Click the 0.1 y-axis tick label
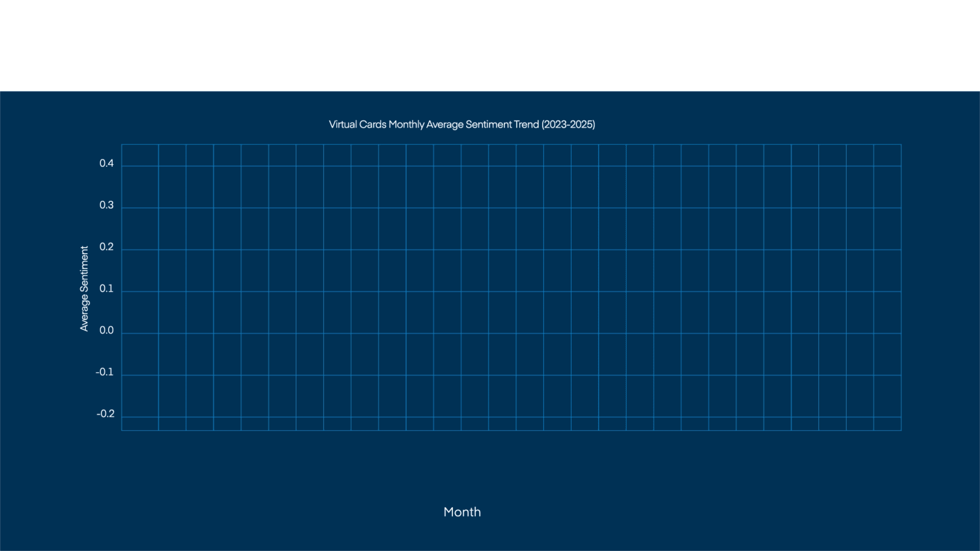 pos(106,289)
